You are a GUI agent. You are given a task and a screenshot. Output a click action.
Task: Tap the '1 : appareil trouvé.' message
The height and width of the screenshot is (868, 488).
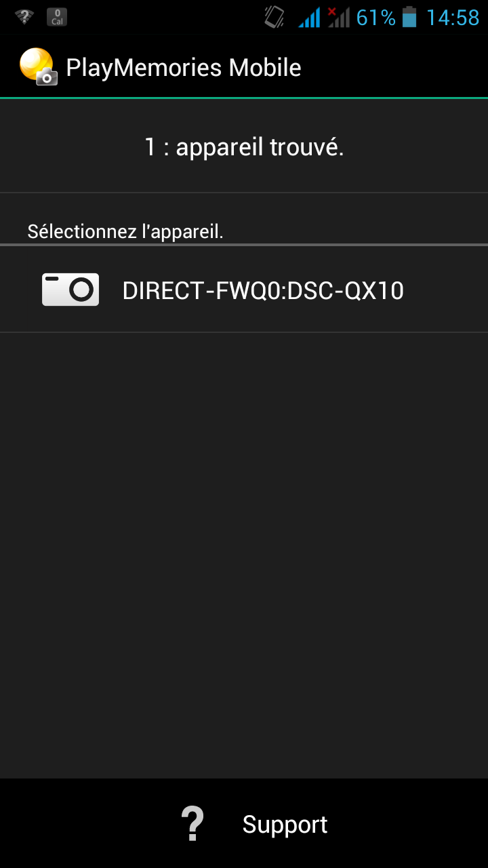tap(244, 146)
